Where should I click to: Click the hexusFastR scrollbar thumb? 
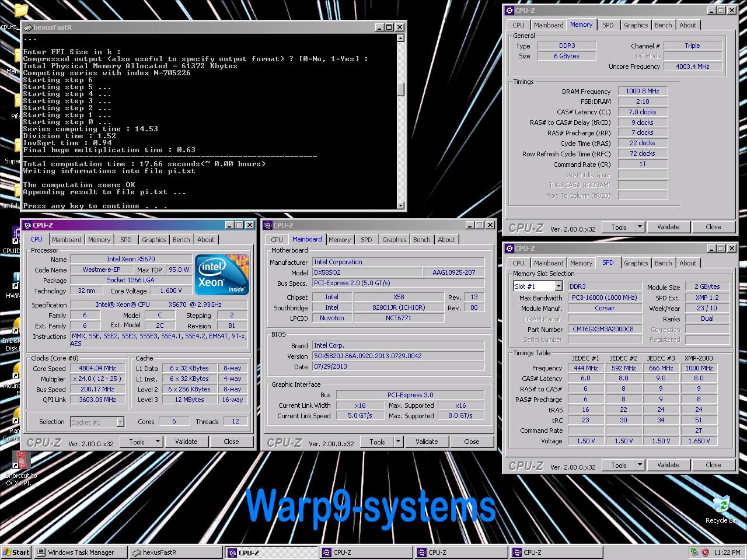pyautogui.click(x=400, y=89)
